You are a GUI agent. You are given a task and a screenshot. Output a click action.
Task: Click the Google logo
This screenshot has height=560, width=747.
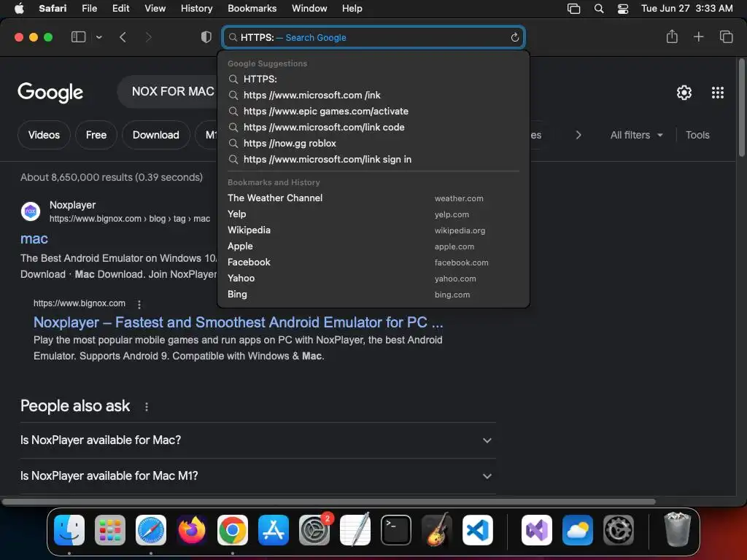click(50, 93)
